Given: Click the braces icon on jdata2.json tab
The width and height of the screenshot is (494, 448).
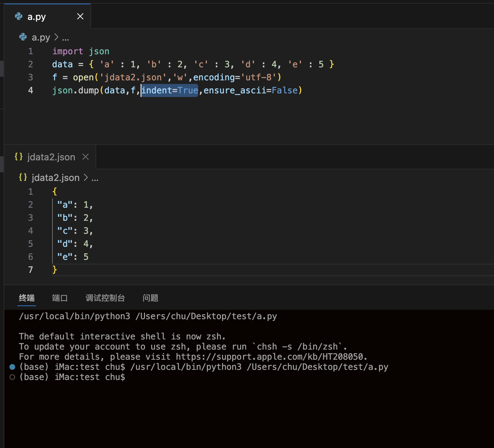Looking at the screenshot, I should click(x=18, y=157).
